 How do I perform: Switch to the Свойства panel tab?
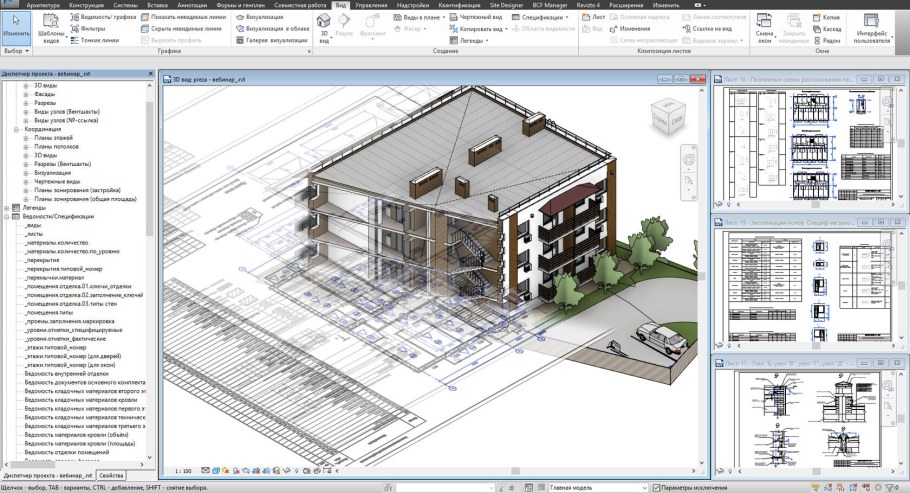point(111,476)
